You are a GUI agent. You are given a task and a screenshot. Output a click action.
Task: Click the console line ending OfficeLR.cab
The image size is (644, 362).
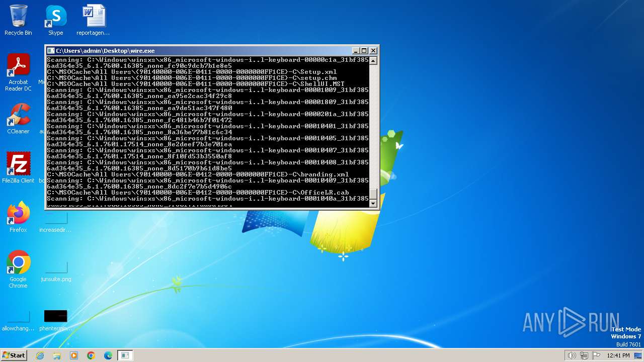point(198,193)
